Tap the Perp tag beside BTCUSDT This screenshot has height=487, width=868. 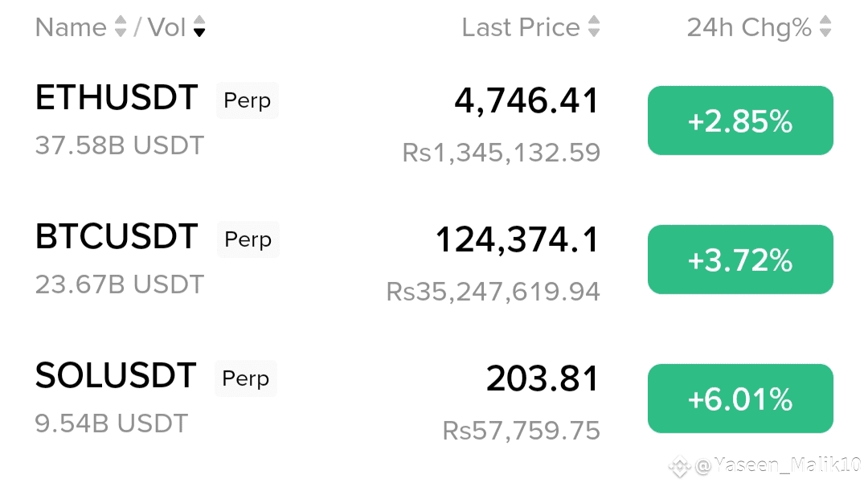[248, 240]
